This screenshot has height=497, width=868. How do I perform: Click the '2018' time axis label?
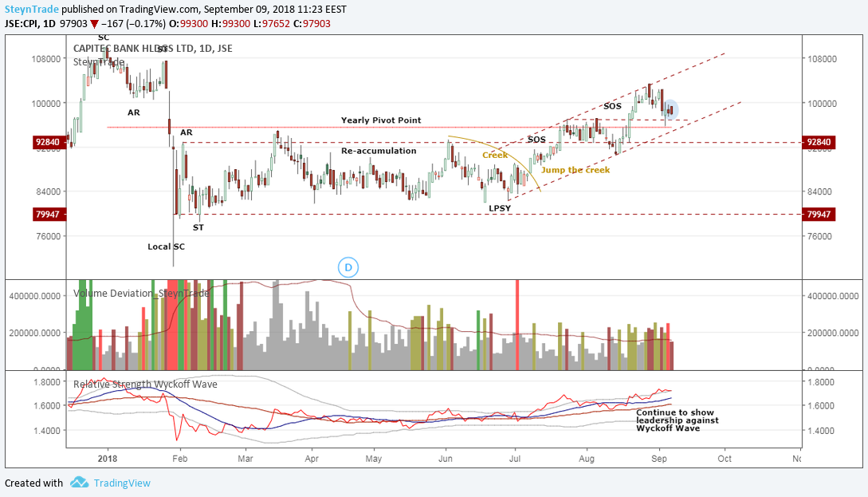(108, 459)
